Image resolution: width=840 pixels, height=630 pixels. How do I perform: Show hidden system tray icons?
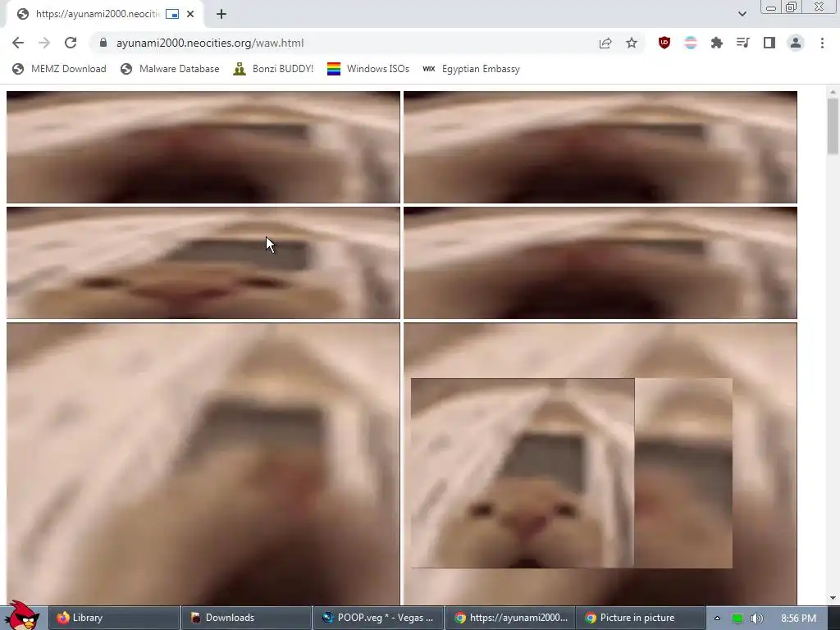717,619
